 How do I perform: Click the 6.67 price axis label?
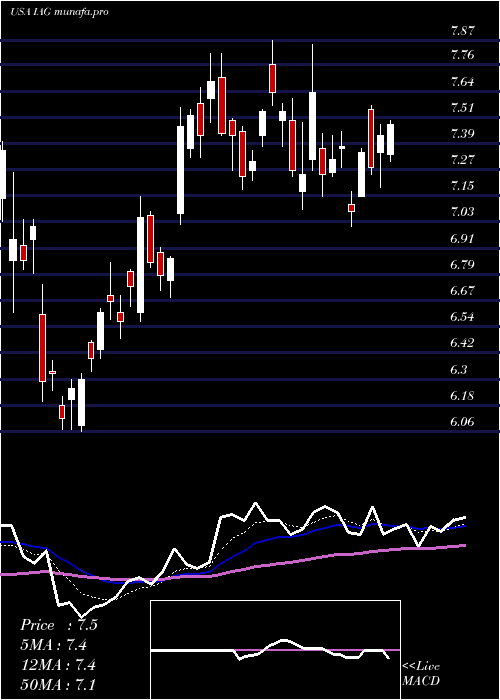click(x=463, y=291)
